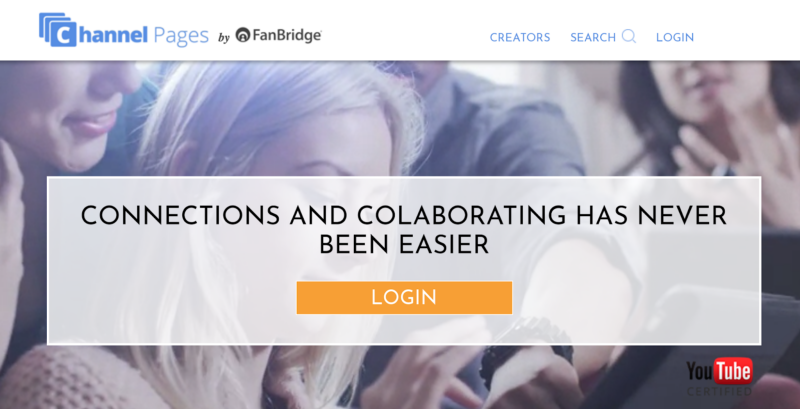800x409 pixels.
Task: Click the YouTube Certified badge
Action: pos(719,377)
